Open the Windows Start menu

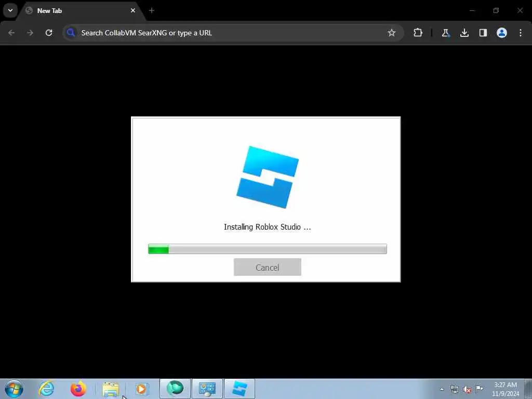coord(14,389)
